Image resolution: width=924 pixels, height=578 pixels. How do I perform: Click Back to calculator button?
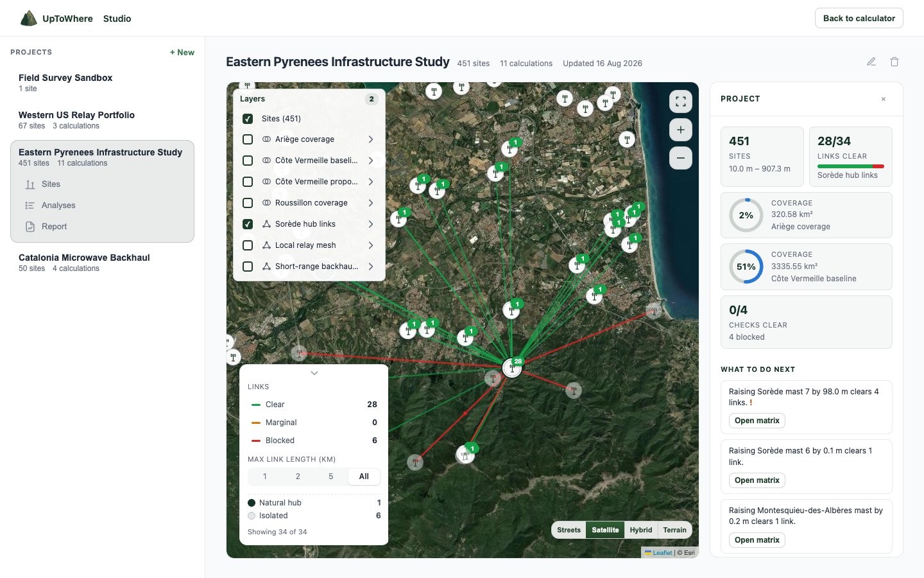[x=859, y=18]
